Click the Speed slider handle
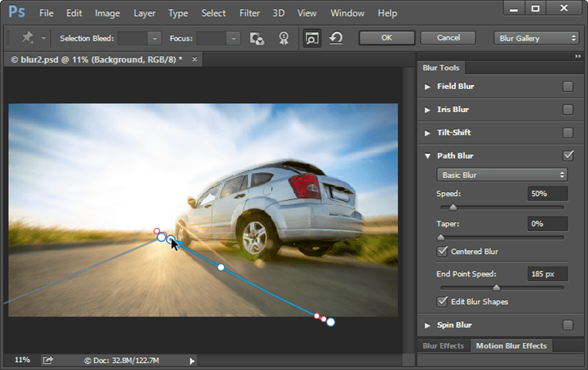 pos(453,207)
